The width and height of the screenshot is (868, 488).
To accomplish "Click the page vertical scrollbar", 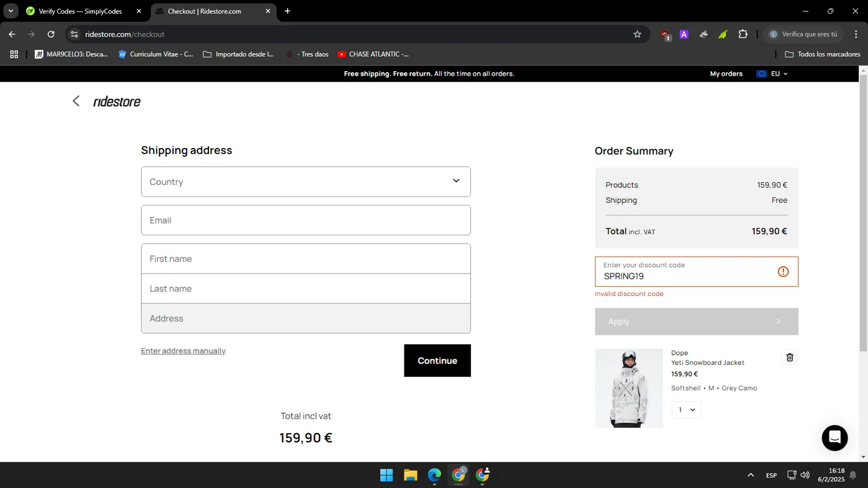I will point(863,214).
